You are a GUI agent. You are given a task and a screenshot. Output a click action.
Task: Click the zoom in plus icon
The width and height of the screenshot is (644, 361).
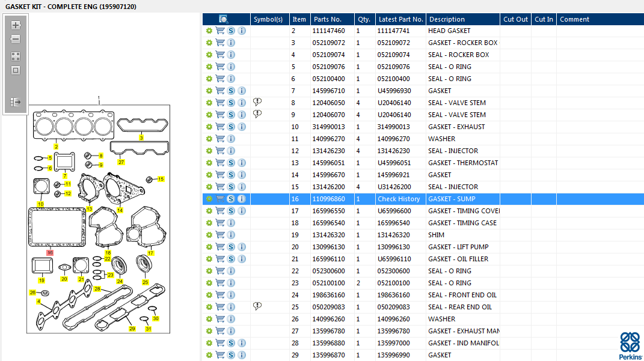click(x=16, y=25)
